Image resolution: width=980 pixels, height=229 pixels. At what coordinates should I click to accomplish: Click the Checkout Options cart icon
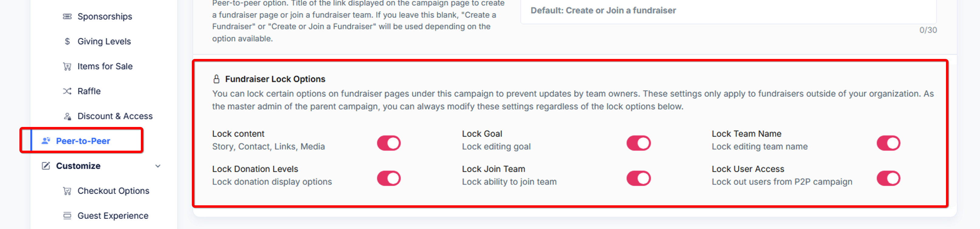(67, 190)
